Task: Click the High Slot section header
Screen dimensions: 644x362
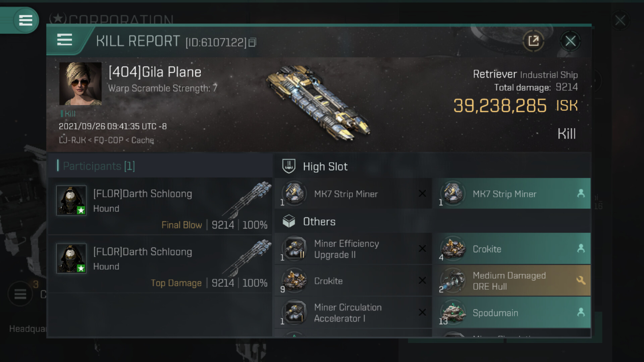Action: click(325, 167)
